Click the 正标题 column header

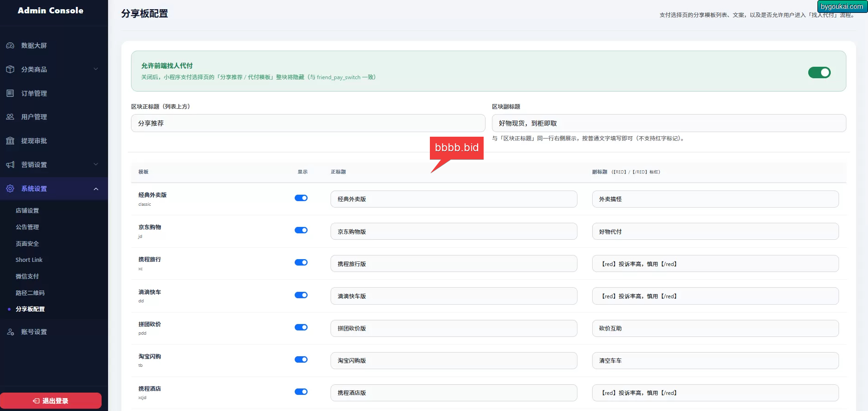tap(338, 172)
